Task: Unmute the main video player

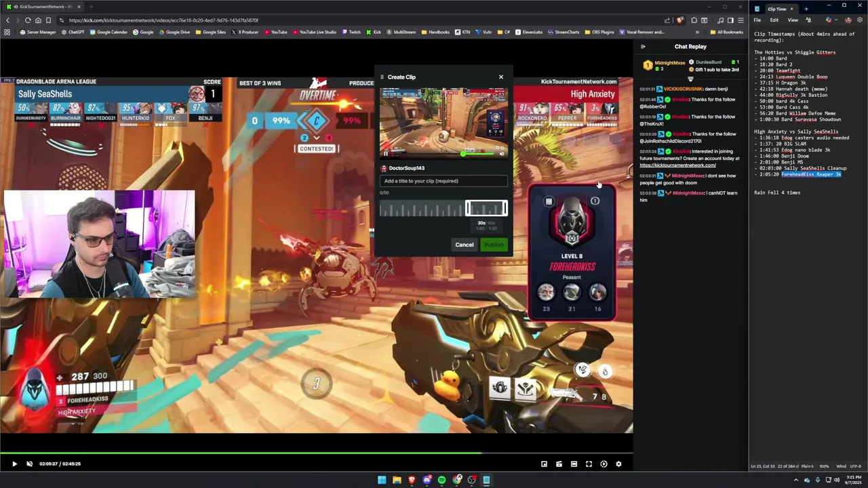Action: click(29, 464)
